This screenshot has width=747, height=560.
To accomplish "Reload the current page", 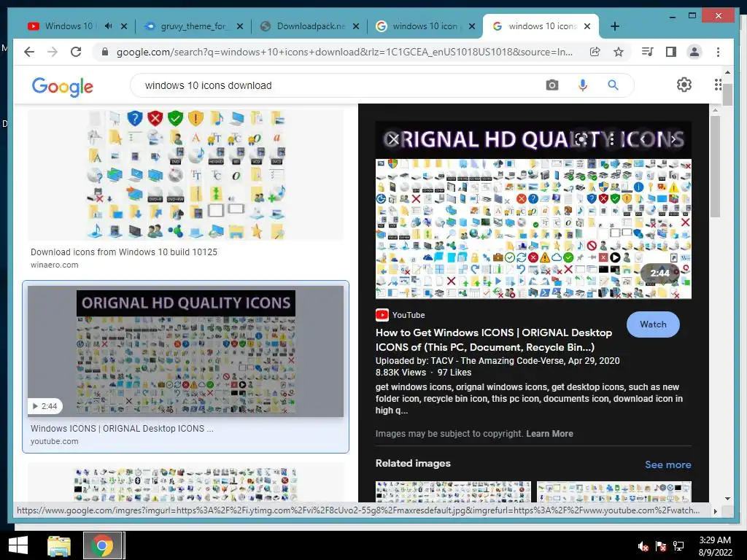I will click(x=76, y=52).
